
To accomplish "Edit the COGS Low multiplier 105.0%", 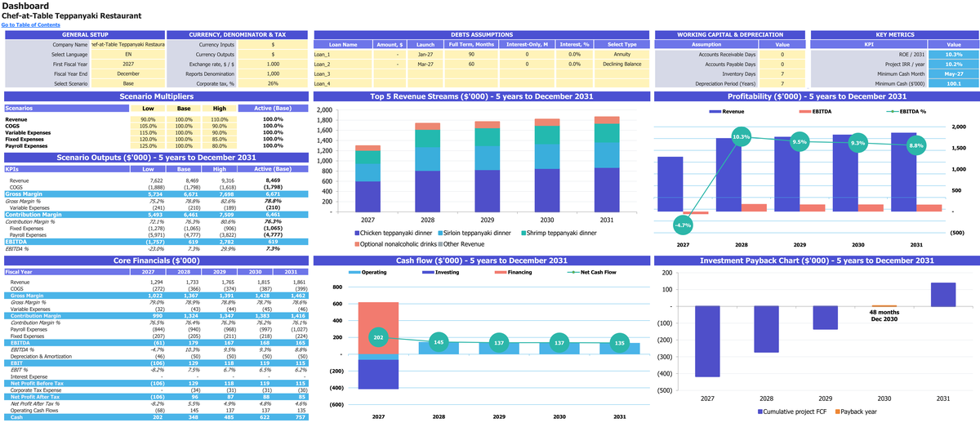I will (x=148, y=126).
